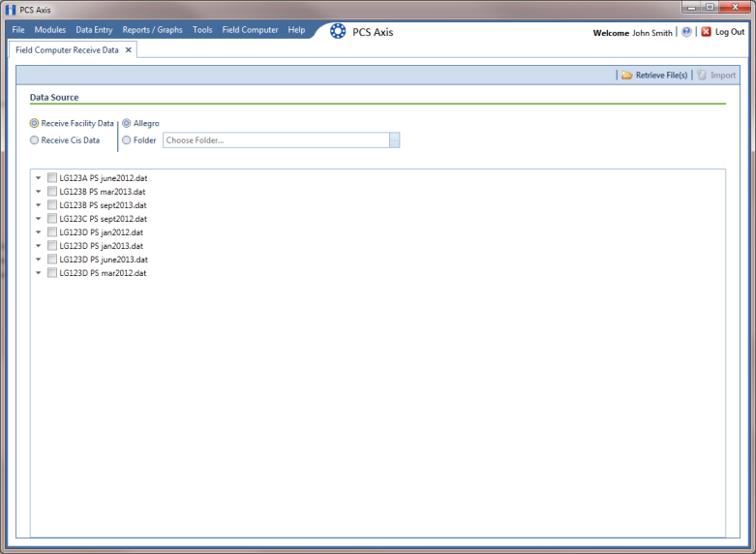Screen dimensions: 756x554
Task: Open the Reports / Graphs menu
Action: coord(152,30)
